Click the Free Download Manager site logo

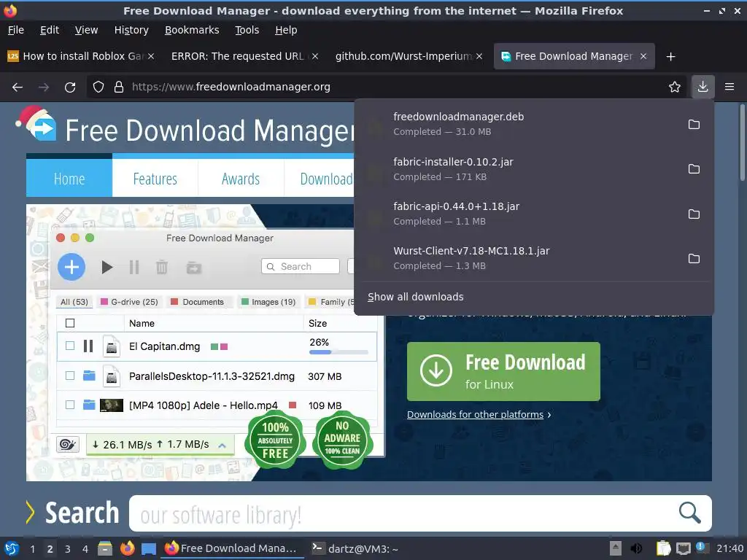pyautogui.click(x=36, y=124)
